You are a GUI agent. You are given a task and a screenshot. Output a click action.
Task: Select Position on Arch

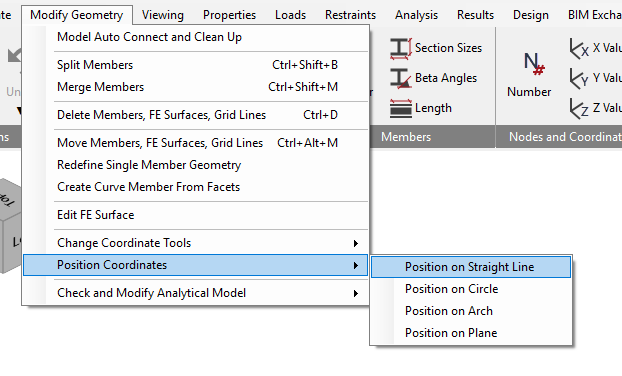[x=471, y=311]
